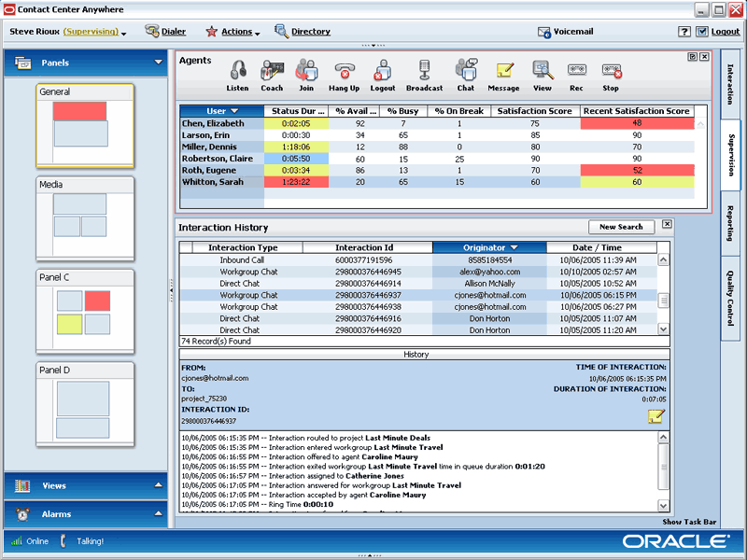Click the Directory link
Image resolution: width=747 pixels, height=560 pixels.
coord(311,32)
